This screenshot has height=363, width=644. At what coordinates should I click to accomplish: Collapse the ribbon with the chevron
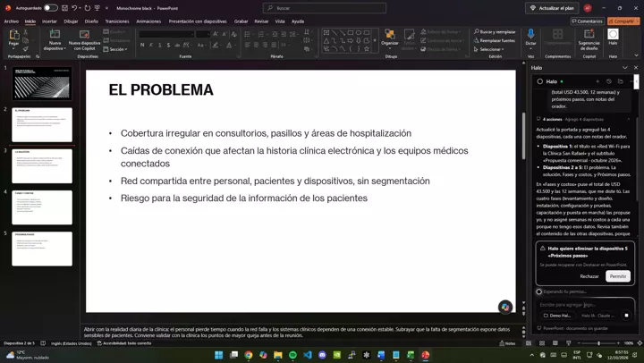pyautogui.click(x=636, y=55)
